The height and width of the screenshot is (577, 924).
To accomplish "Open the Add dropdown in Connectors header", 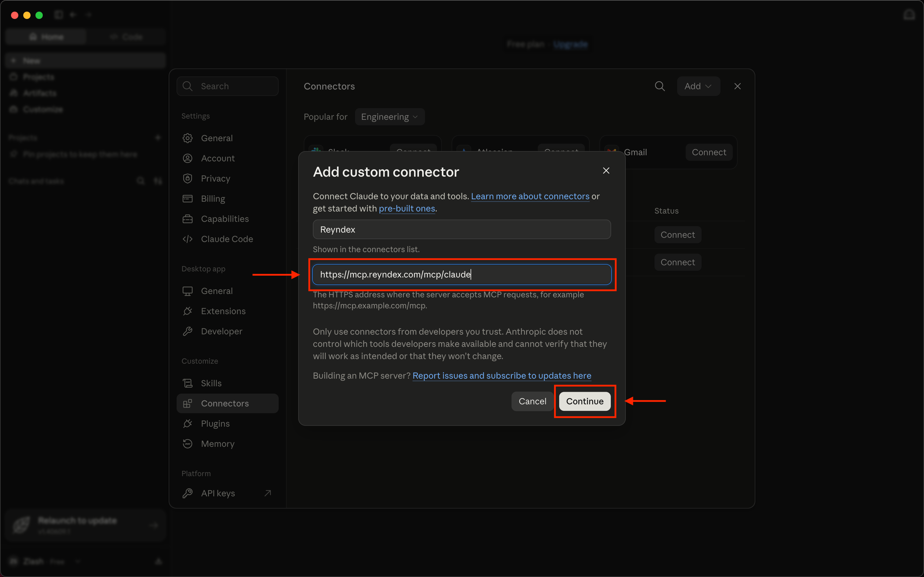I will [698, 86].
